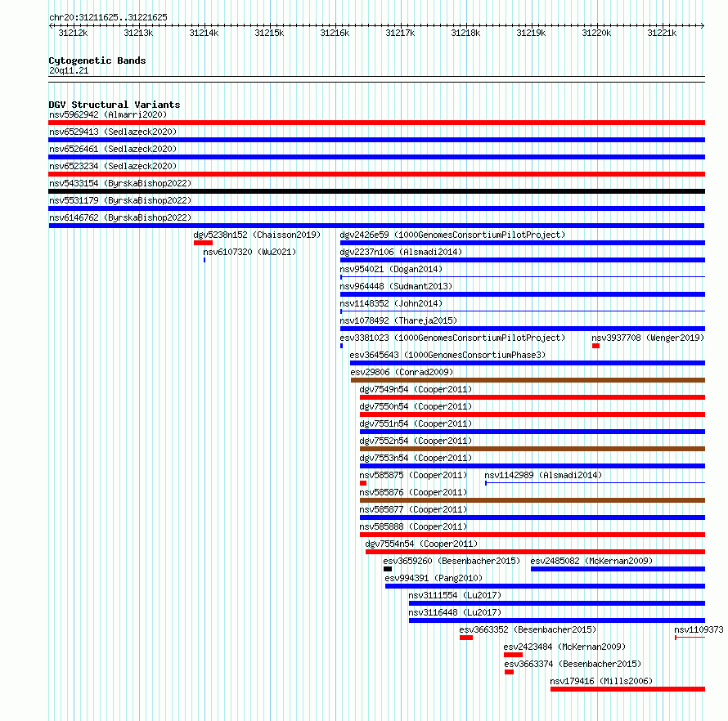Open nsv6523234 (Sedlazeck2020) variant details
The image size is (728, 721).
click(113, 166)
